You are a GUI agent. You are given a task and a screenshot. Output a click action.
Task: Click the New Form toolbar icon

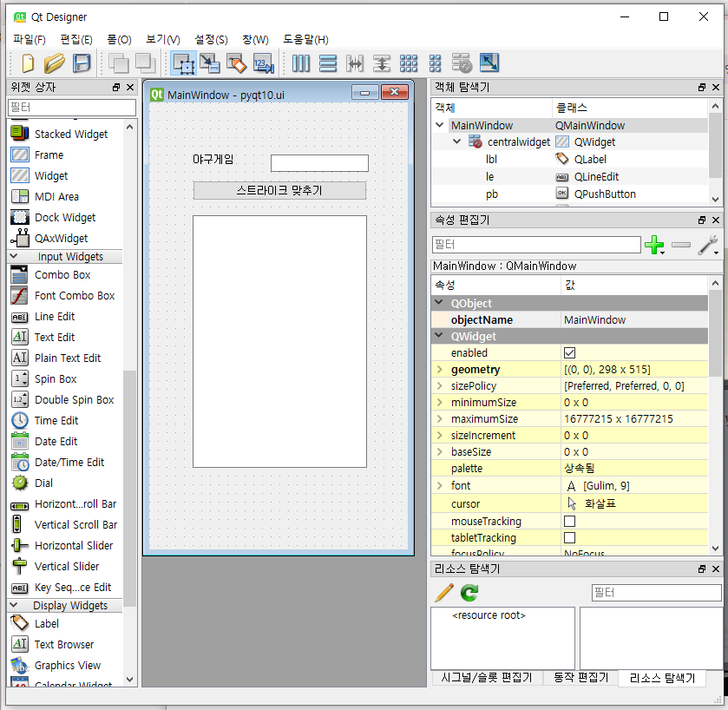pyautogui.click(x=28, y=63)
